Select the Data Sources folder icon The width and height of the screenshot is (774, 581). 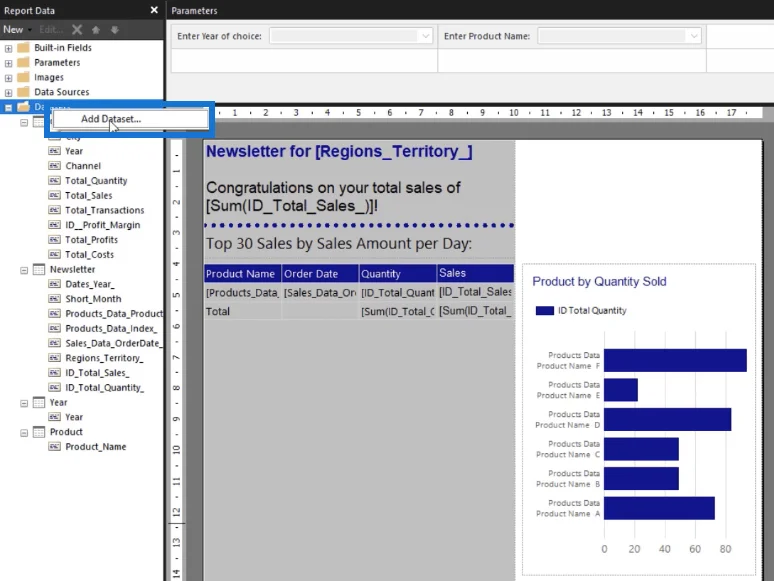coord(23,92)
